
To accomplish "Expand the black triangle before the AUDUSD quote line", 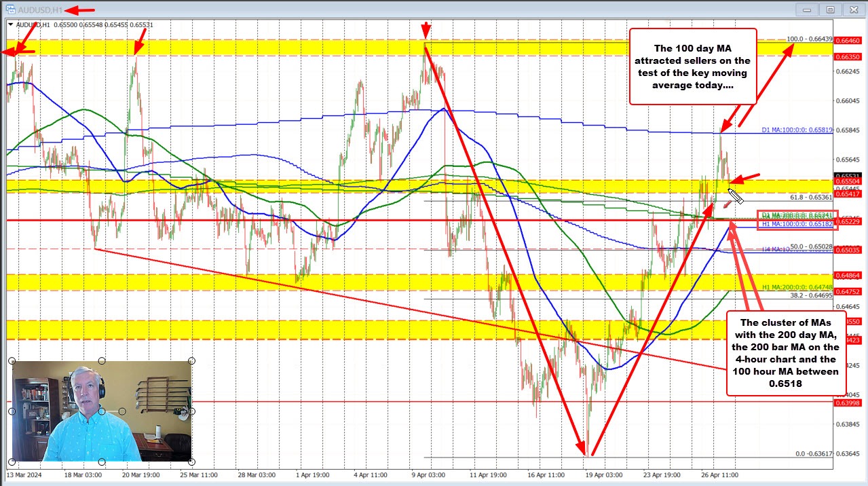I will 12,23.
